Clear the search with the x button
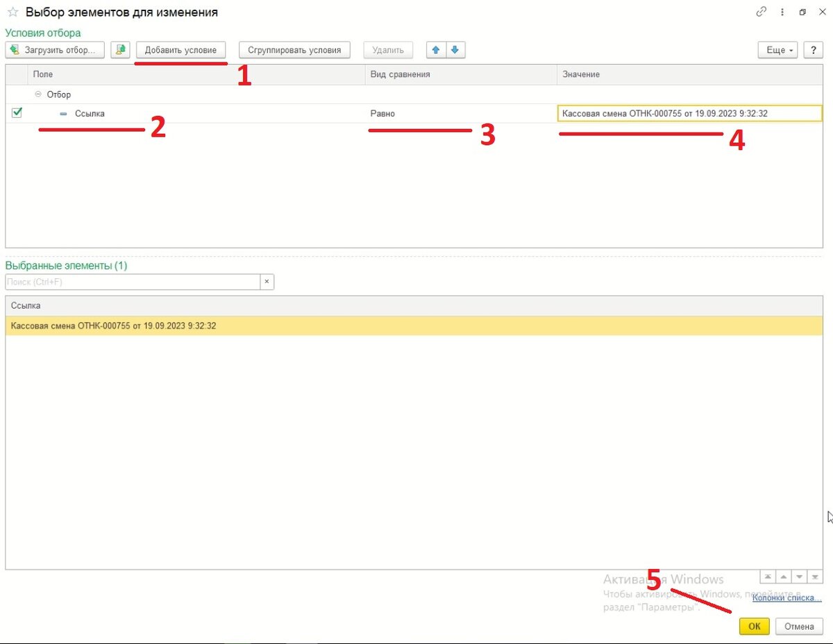 [267, 282]
